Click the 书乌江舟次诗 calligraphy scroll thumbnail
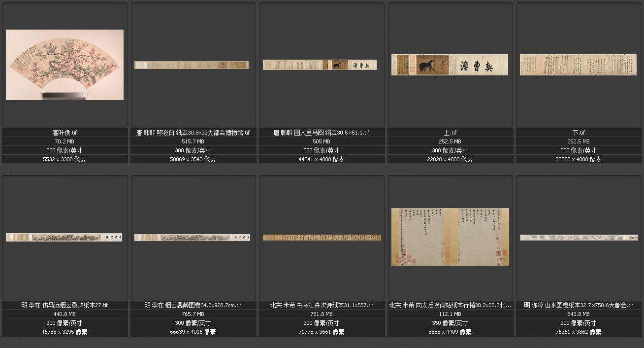644x348 pixels. (x=322, y=238)
